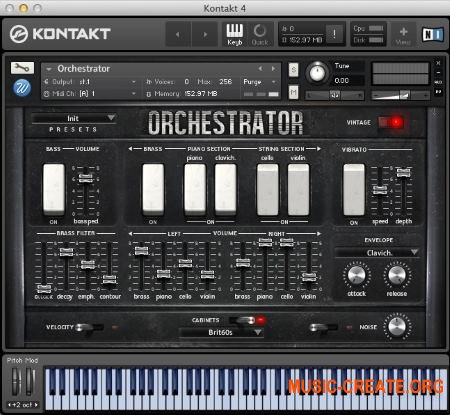
Task: Toggle the violin rocker switch
Action: tap(298, 189)
